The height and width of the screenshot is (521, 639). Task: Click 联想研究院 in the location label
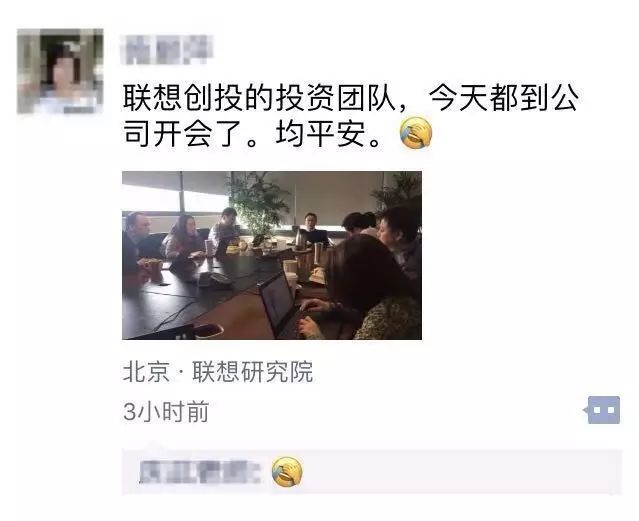point(252,371)
